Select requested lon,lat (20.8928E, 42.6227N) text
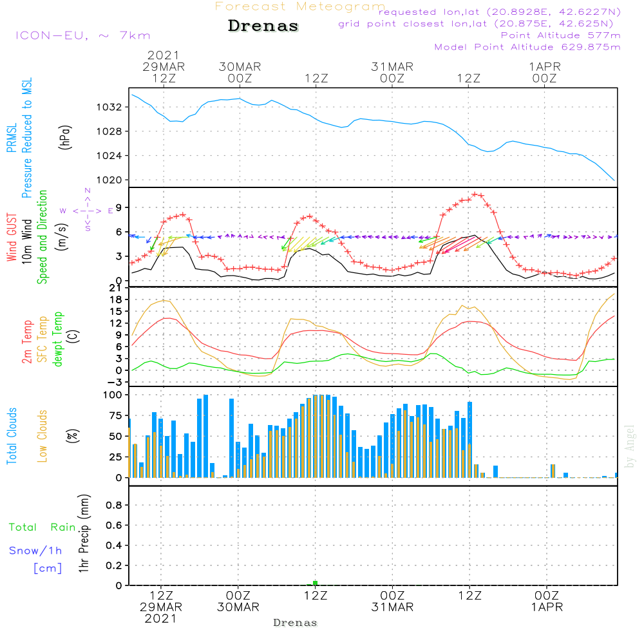Viewport: 644px width, 644px height. click(500, 12)
